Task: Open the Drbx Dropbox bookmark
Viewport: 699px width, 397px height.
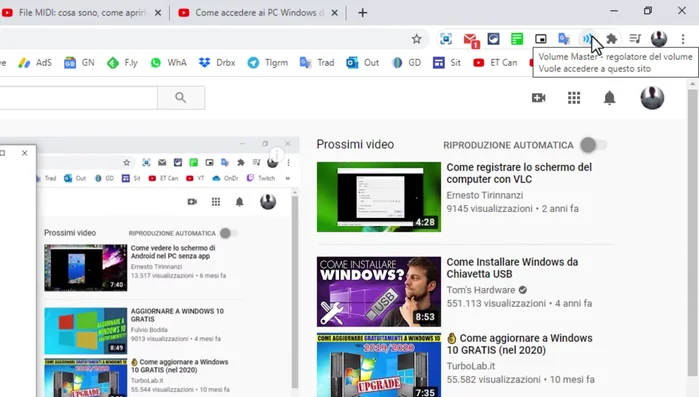Action: tap(217, 63)
